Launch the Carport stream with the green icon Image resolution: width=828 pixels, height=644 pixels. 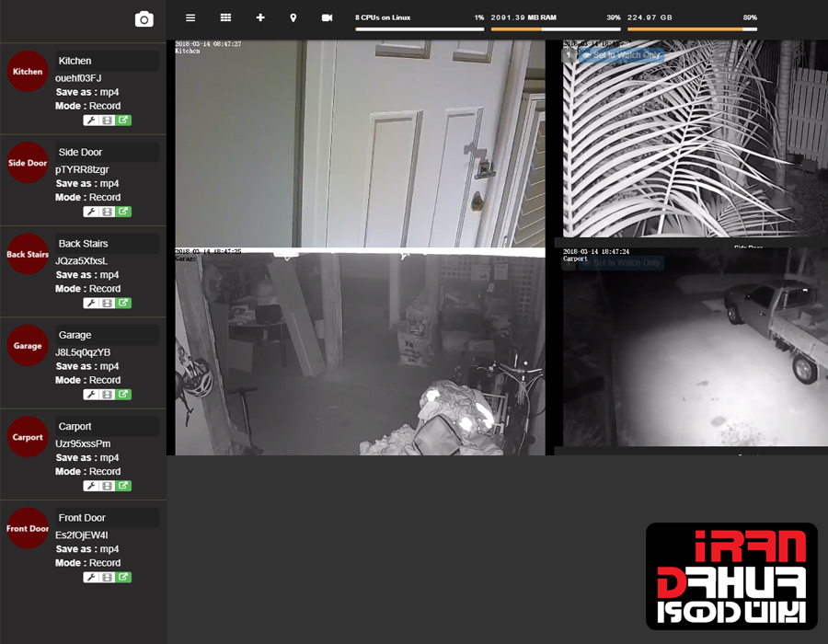pyautogui.click(x=123, y=486)
